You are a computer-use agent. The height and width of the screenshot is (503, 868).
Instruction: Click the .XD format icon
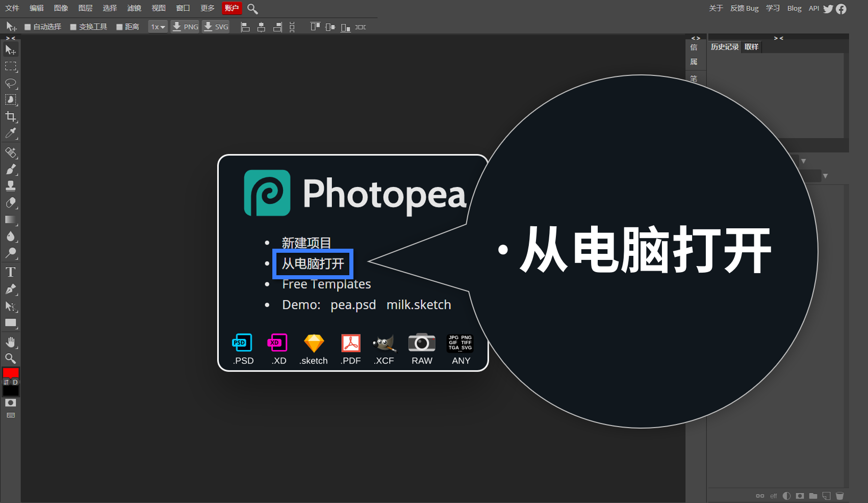[x=278, y=350]
